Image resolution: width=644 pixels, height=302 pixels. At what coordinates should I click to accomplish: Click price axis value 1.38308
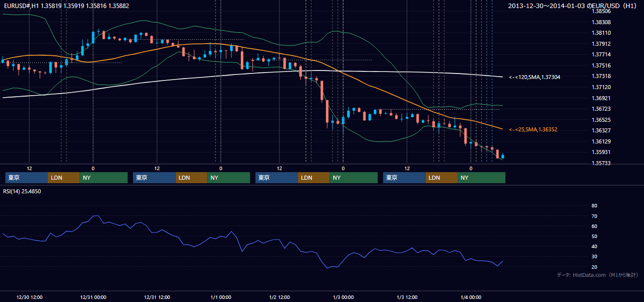tap(601, 22)
